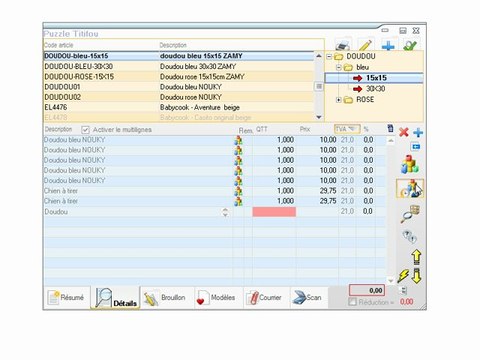Click the Prix column header
This screenshot has height=360, width=480.
(305, 129)
